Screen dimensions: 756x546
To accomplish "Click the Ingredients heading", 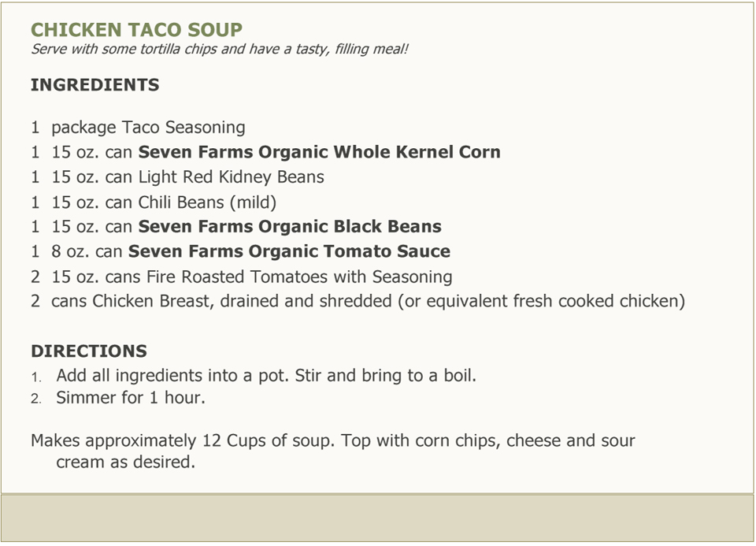I will pos(95,85).
